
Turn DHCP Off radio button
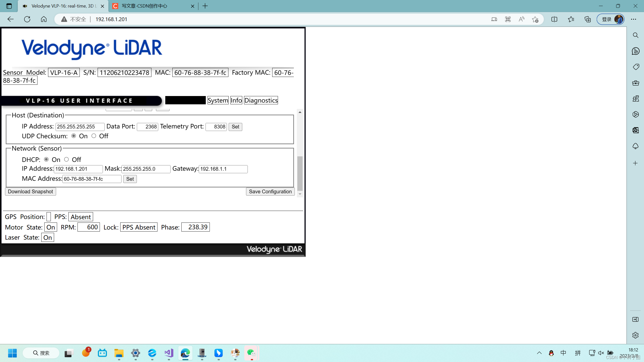tap(66, 159)
